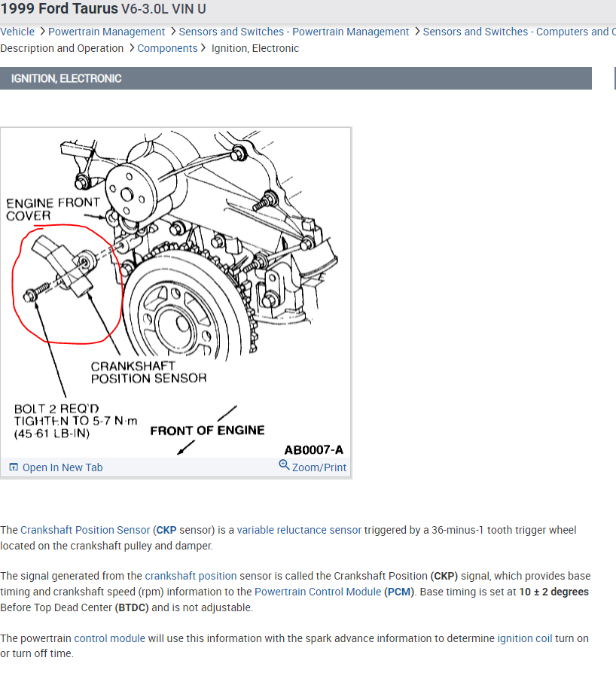Click the magnifier Zoom/Print icon
The image size is (616, 691).
[284, 466]
